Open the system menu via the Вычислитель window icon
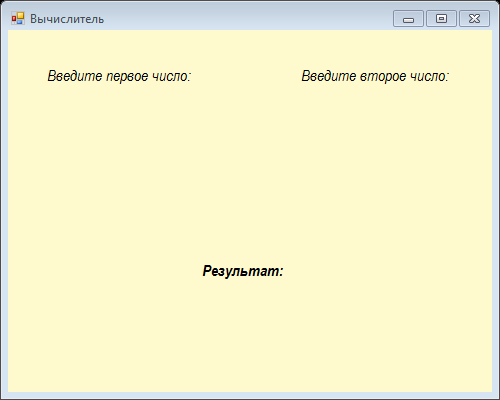The image size is (500, 400). (x=18, y=19)
